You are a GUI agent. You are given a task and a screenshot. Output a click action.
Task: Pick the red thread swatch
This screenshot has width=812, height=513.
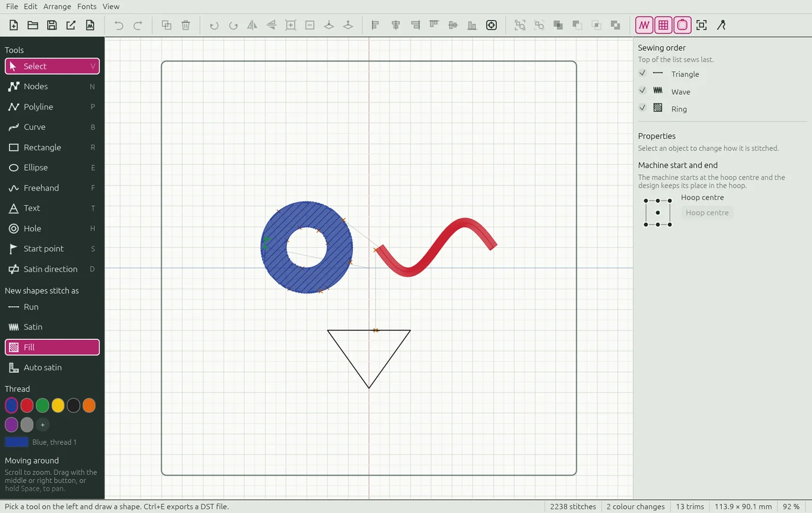coord(27,406)
